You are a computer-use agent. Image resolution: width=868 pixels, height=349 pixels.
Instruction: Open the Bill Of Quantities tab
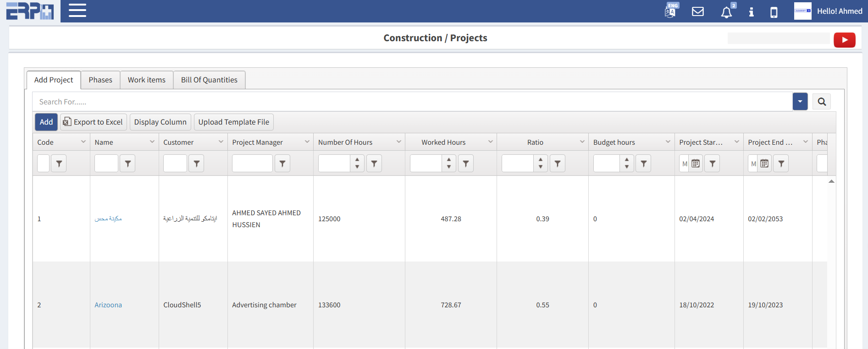209,80
